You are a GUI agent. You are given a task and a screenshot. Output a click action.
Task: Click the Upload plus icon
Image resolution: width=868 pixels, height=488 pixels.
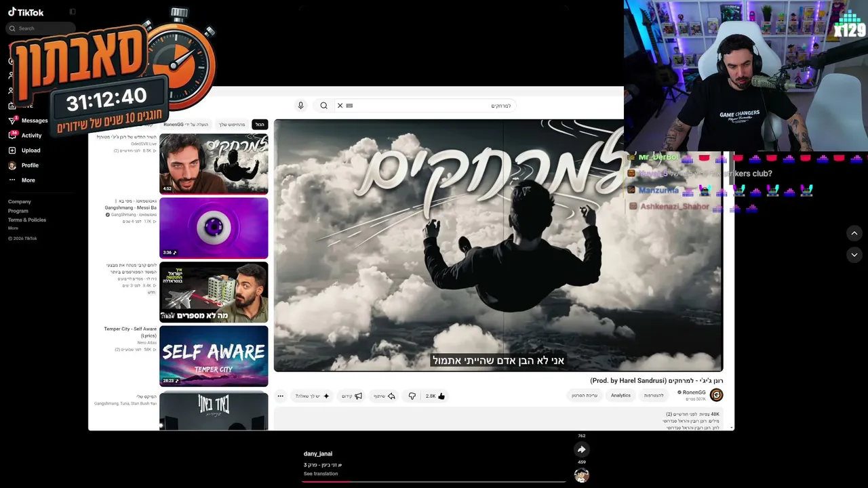(12, 150)
